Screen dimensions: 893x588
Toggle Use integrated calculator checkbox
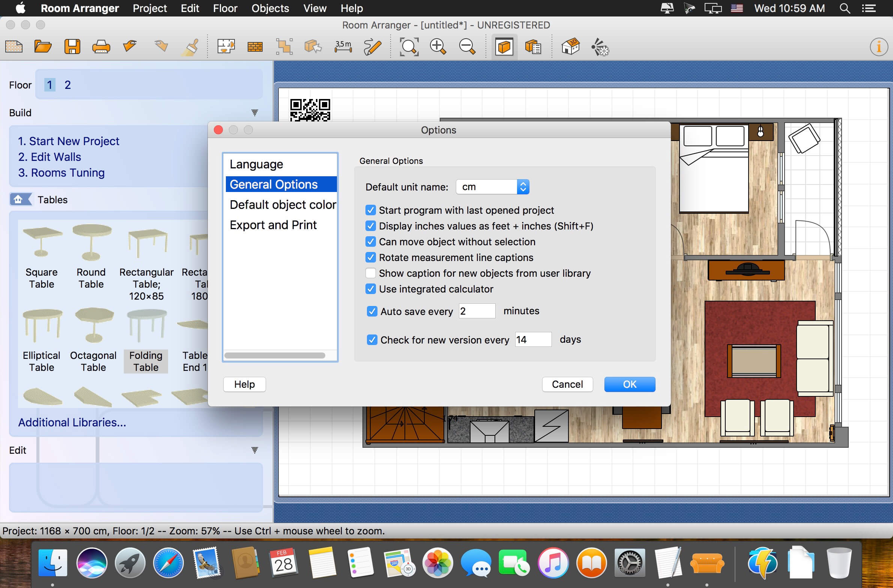pyautogui.click(x=371, y=289)
